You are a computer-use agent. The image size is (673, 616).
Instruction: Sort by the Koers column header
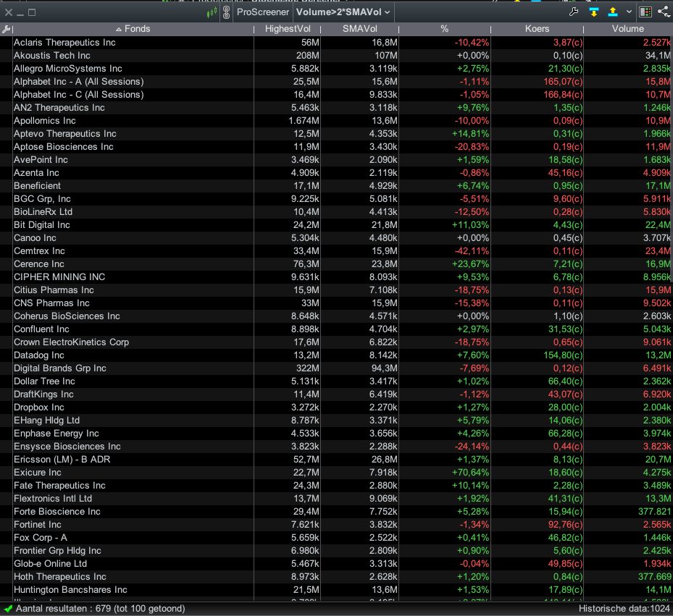pyautogui.click(x=537, y=29)
